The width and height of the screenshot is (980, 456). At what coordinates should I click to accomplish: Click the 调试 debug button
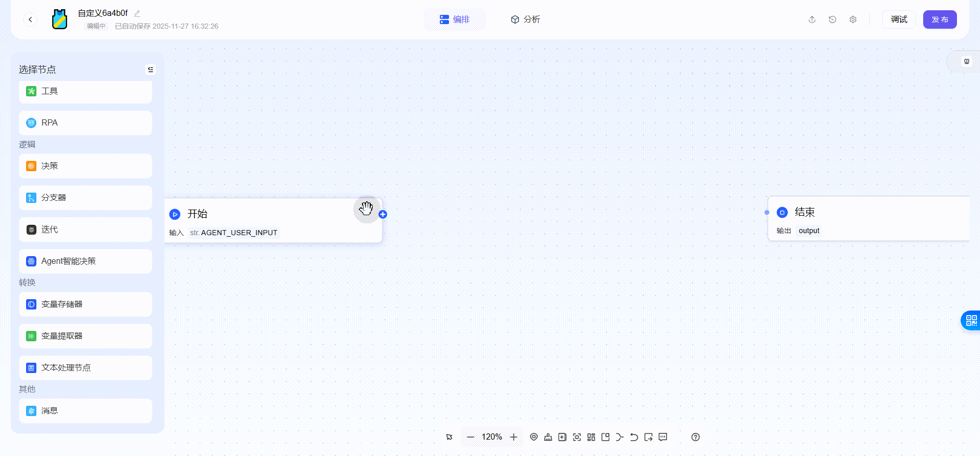899,19
